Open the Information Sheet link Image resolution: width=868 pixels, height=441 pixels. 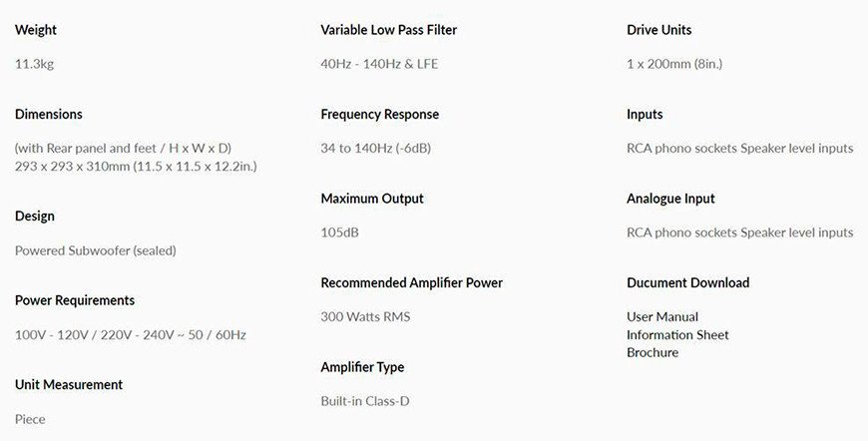[677, 335]
